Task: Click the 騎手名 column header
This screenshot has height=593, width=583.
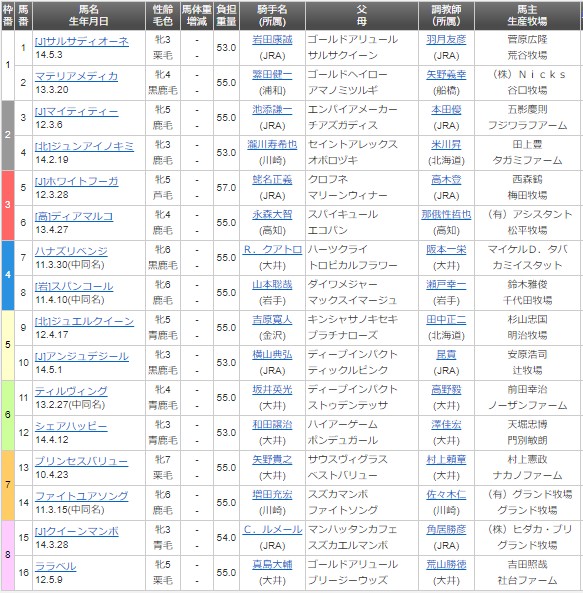Action: 272,16
